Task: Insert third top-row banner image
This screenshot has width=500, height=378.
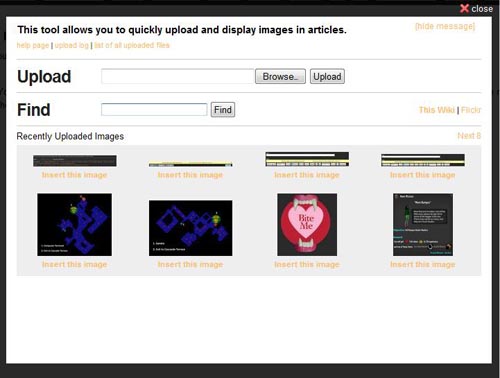Action: (307, 175)
